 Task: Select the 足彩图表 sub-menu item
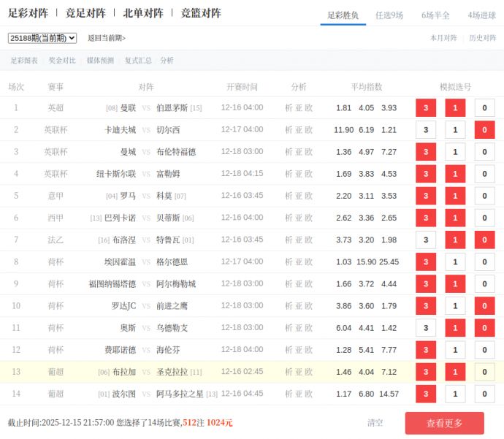coord(24,61)
